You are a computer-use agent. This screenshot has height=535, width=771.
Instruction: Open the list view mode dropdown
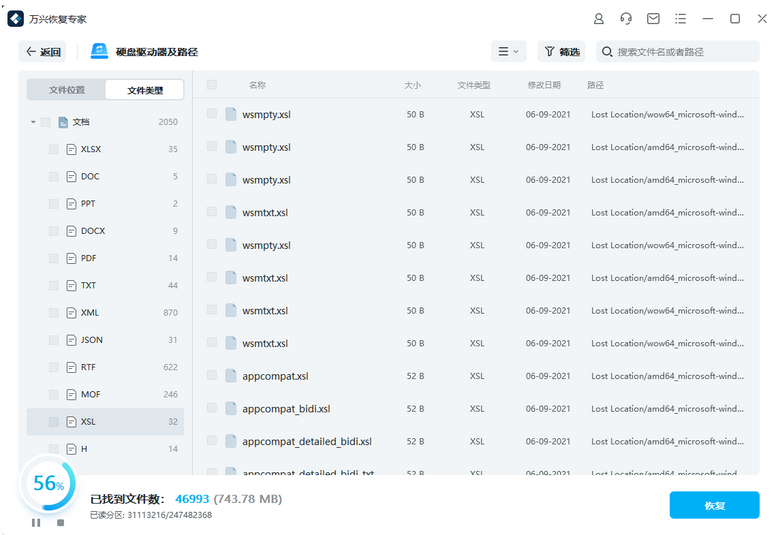click(507, 52)
